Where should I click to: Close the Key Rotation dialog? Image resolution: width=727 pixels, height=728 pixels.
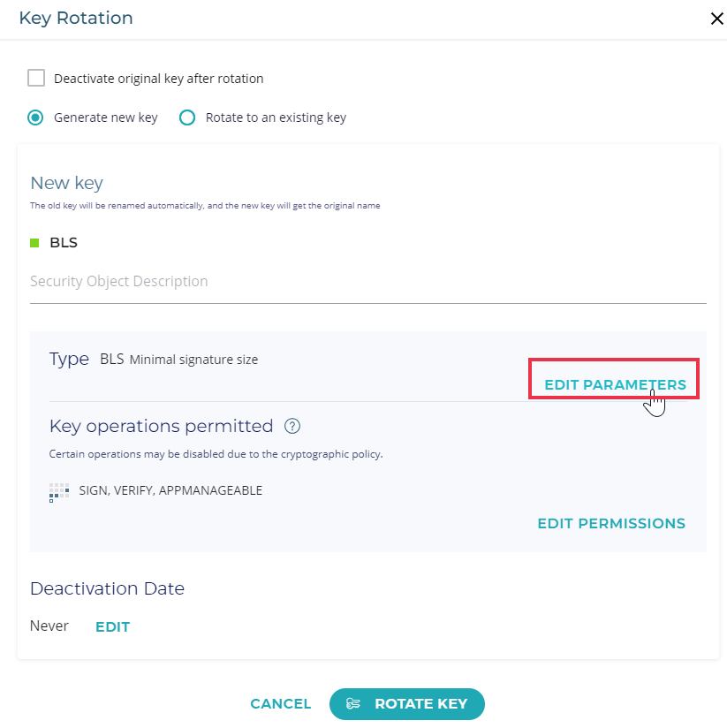[716, 19]
